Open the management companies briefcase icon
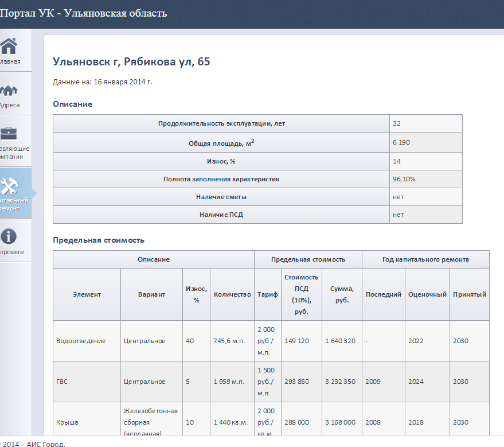 [x=9, y=133]
